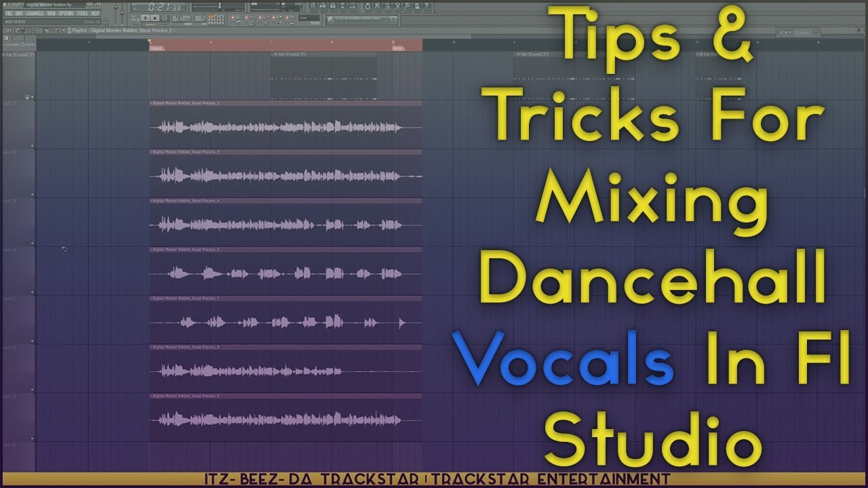Mute the Vocal Process_3 track
868x488 pixels.
pyautogui.click(x=32, y=195)
